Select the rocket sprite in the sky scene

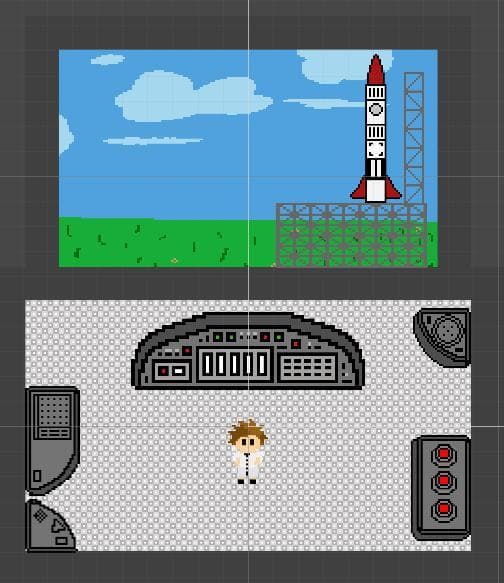(376, 129)
